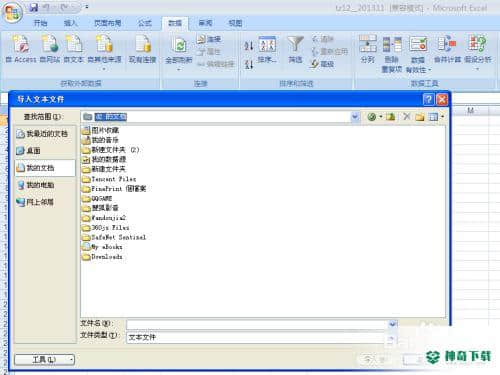
Task: Open the Views menu dropdown arrow
Action: (442, 117)
